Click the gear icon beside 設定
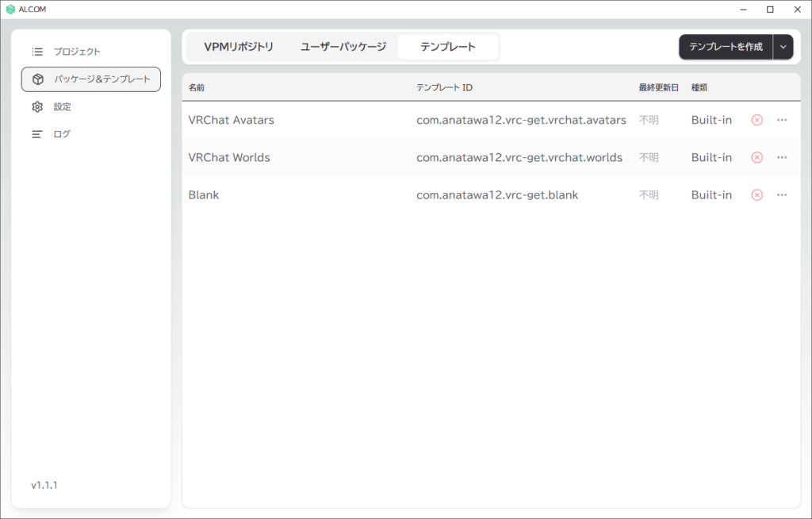812x519 pixels. (x=37, y=107)
